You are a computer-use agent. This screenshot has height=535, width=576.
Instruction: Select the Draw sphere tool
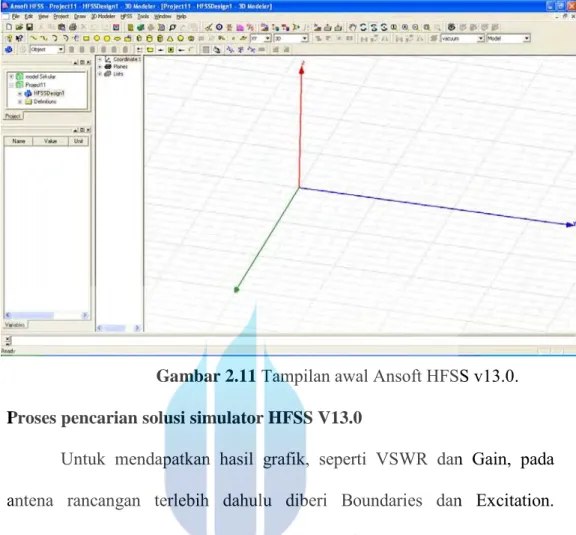pos(180,38)
